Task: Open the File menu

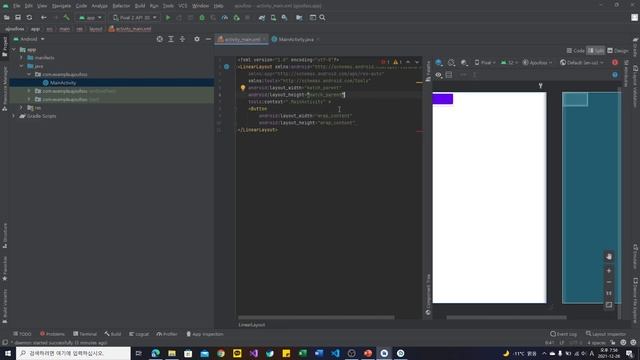Action: pos(16,6)
